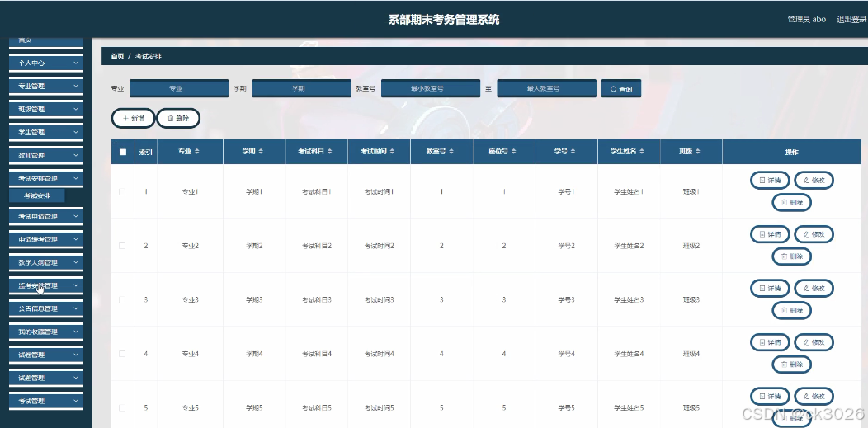Image resolution: width=868 pixels, height=428 pixels.
Task: Open 监考安排管理 in the sidebar
Action: coord(46,286)
